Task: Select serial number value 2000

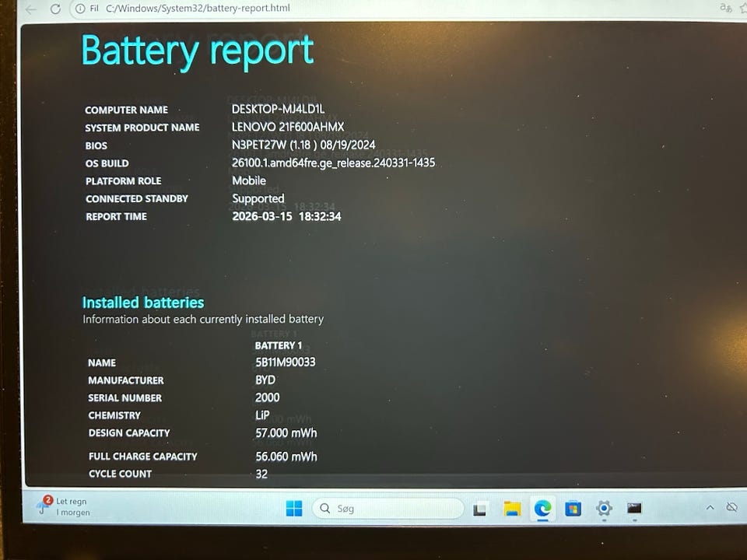Action: (x=267, y=397)
